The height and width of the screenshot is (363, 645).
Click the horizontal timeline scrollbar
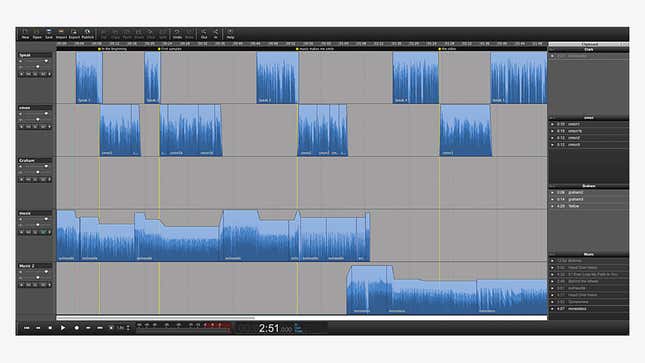tap(155, 318)
